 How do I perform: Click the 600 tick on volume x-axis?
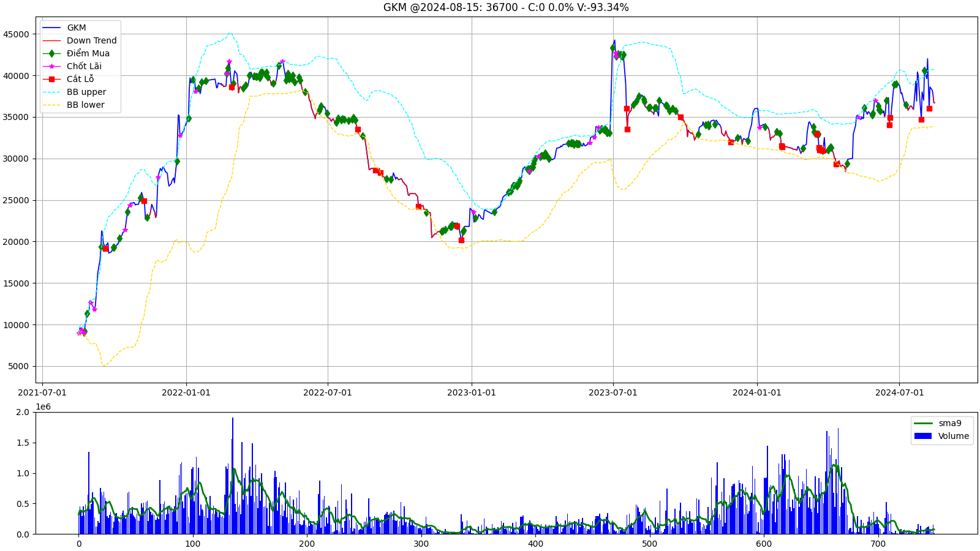764,544
